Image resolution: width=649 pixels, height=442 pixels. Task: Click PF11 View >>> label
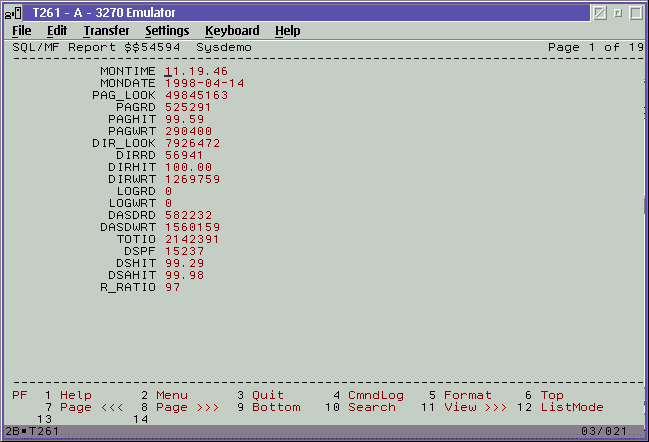tap(476, 407)
